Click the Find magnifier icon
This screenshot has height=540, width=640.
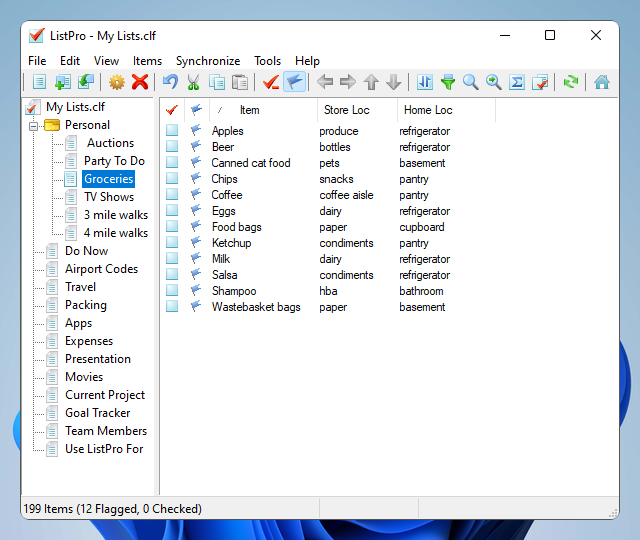[471, 82]
